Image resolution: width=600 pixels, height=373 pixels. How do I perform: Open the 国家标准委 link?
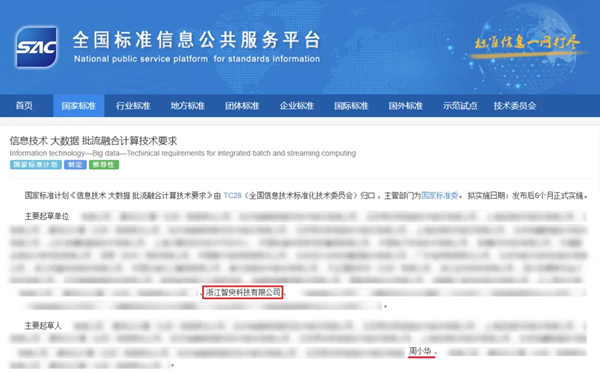click(440, 195)
